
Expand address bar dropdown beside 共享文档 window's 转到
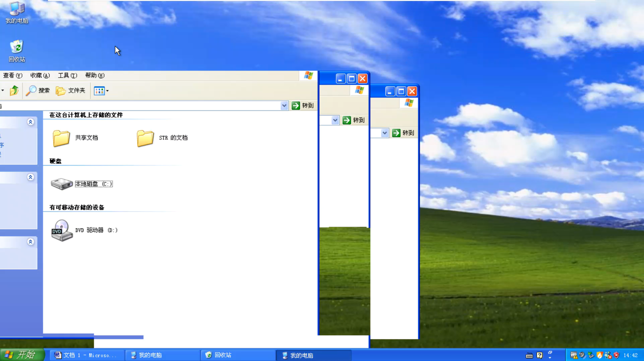tap(284, 106)
